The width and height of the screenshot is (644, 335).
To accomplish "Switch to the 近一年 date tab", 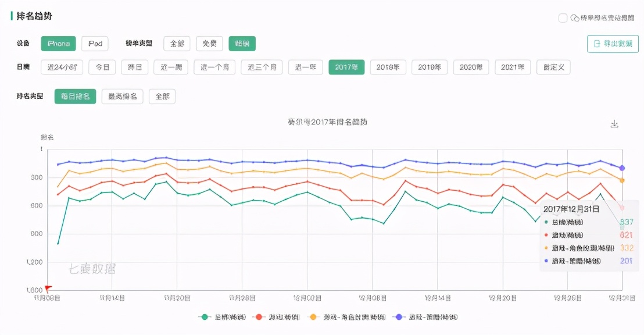I will (x=305, y=67).
